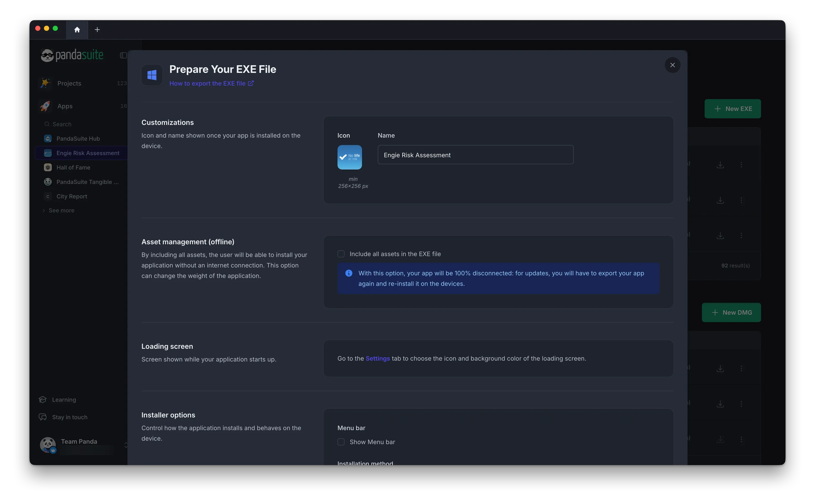Click the New DMG button
The width and height of the screenshot is (815, 504).
pyautogui.click(x=731, y=312)
